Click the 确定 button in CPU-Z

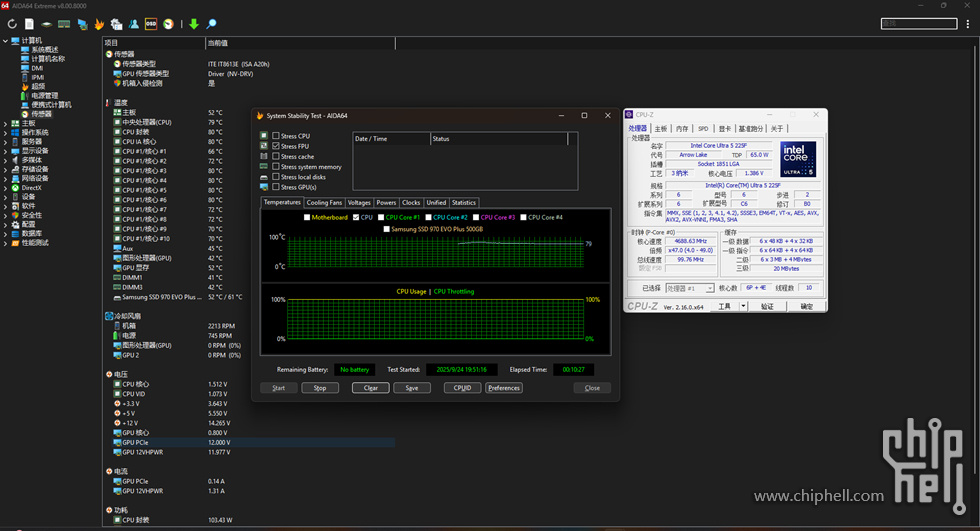807,306
